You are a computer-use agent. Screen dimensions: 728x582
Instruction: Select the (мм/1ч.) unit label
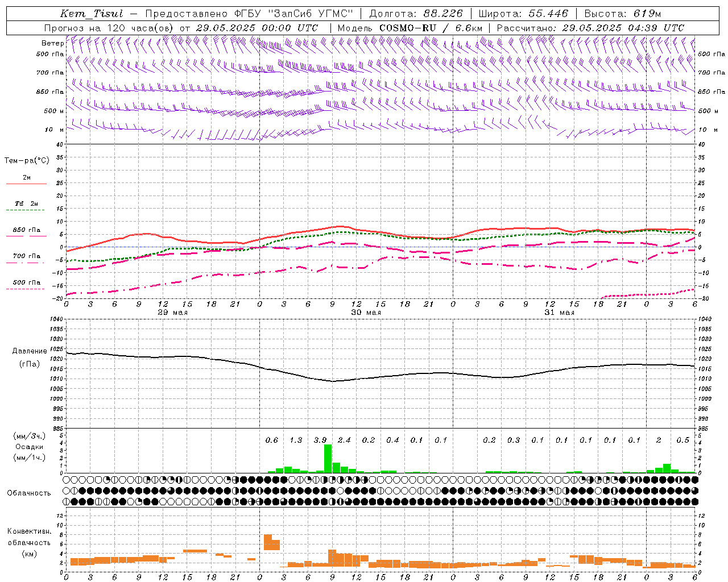tap(30, 458)
